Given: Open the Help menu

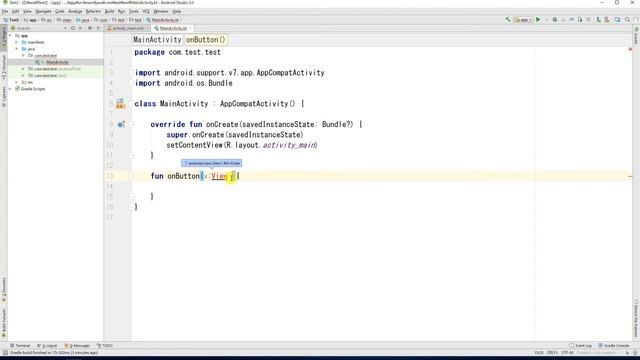Looking at the screenshot, I should 177,11.
